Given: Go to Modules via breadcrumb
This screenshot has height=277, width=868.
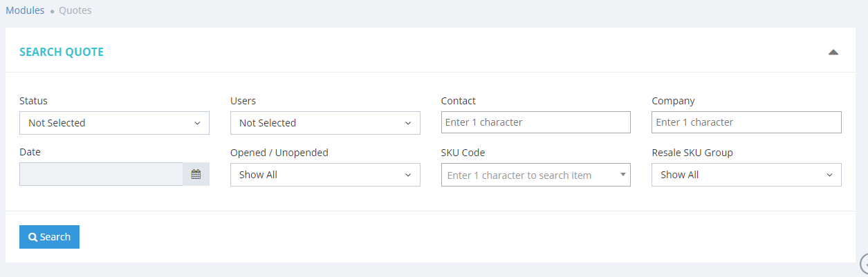Looking at the screenshot, I should click(25, 10).
